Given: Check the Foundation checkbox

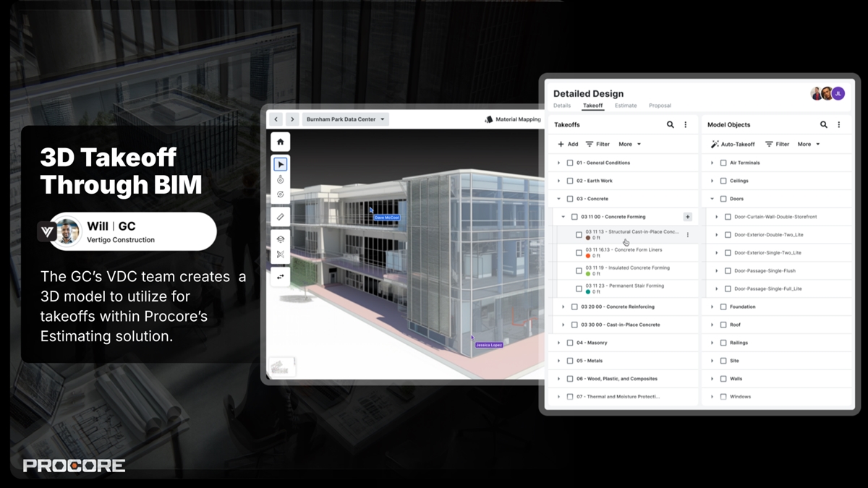Looking at the screenshot, I should [723, 307].
